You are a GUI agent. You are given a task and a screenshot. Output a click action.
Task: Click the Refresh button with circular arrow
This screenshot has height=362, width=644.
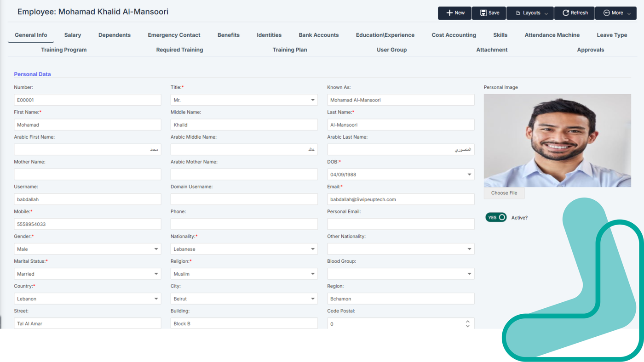click(575, 13)
